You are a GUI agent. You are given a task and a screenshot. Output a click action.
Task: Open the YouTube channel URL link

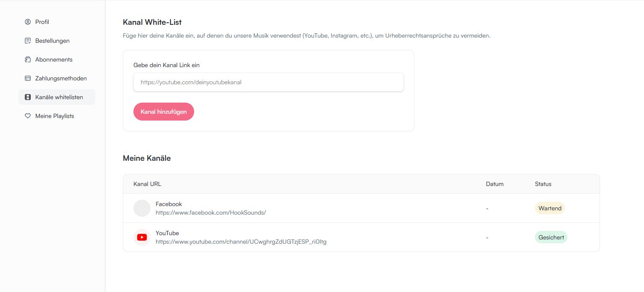pyautogui.click(x=241, y=242)
